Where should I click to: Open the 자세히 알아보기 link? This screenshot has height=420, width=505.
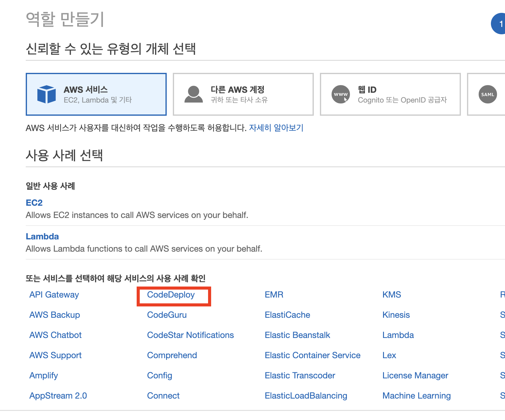click(x=276, y=128)
